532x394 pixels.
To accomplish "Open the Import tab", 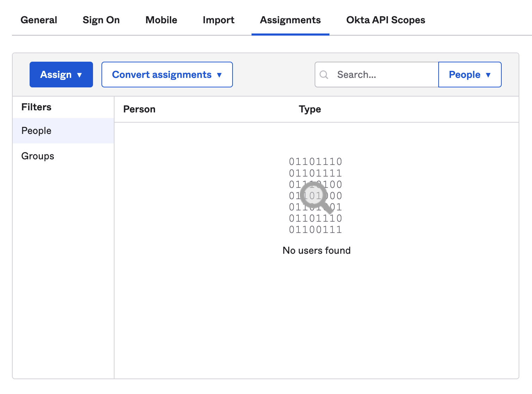I will point(218,20).
